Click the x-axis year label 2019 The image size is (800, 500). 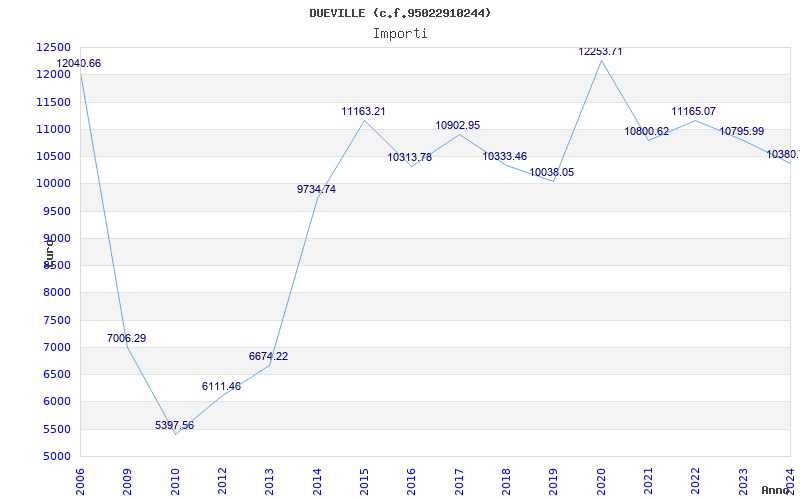tap(554, 482)
